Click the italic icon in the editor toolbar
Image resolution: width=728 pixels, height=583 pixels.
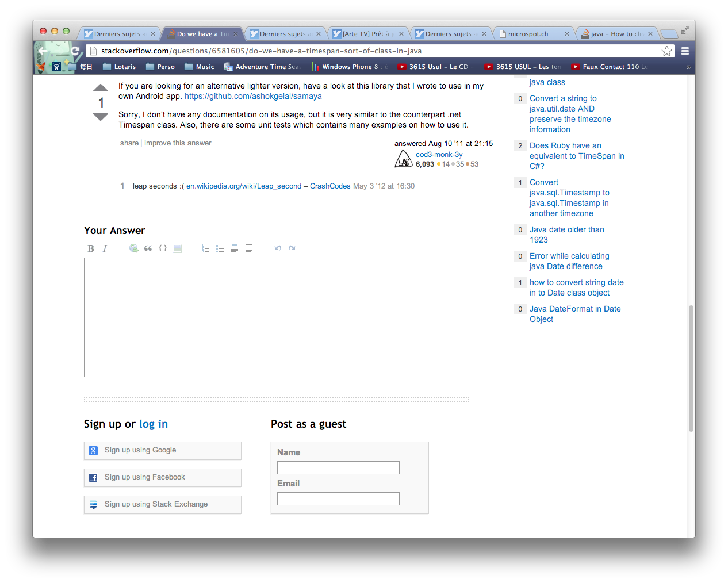tap(105, 248)
